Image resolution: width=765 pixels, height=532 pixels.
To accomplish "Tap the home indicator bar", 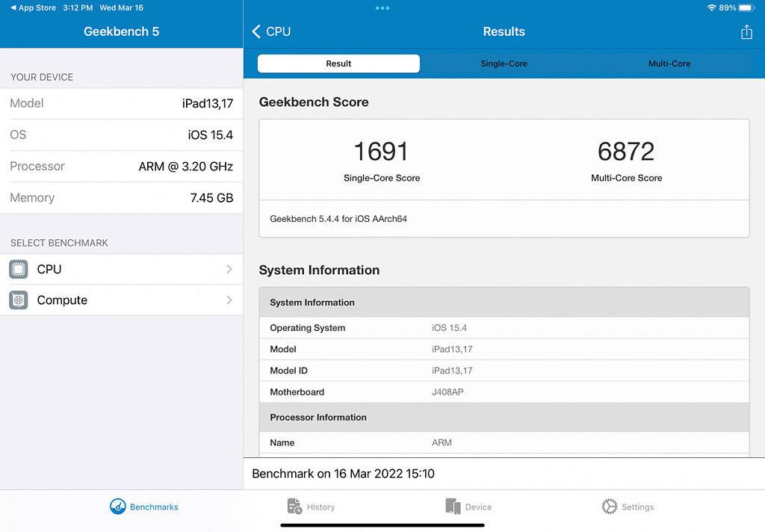I will pyautogui.click(x=382, y=525).
